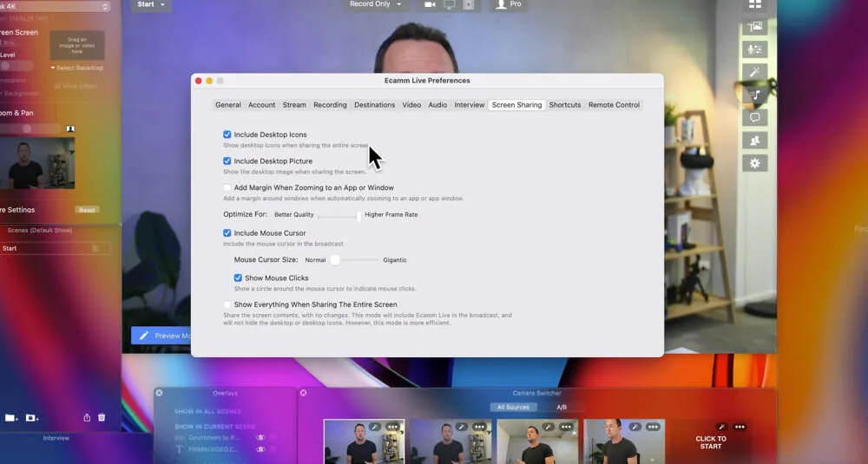Open the chat comments panel icon
This screenshot has width=868, height=464.
pos(754,117)
